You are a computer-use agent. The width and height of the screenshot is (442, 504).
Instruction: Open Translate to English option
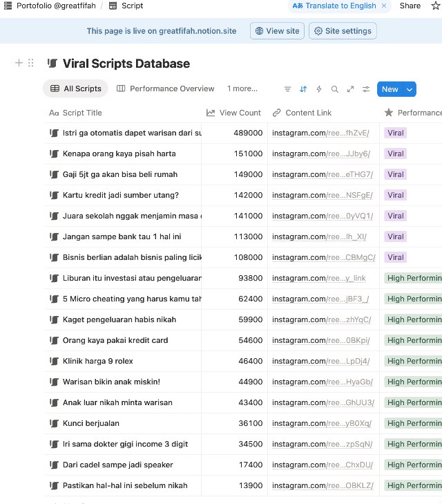pyautogui.click(x=334, y=6)
